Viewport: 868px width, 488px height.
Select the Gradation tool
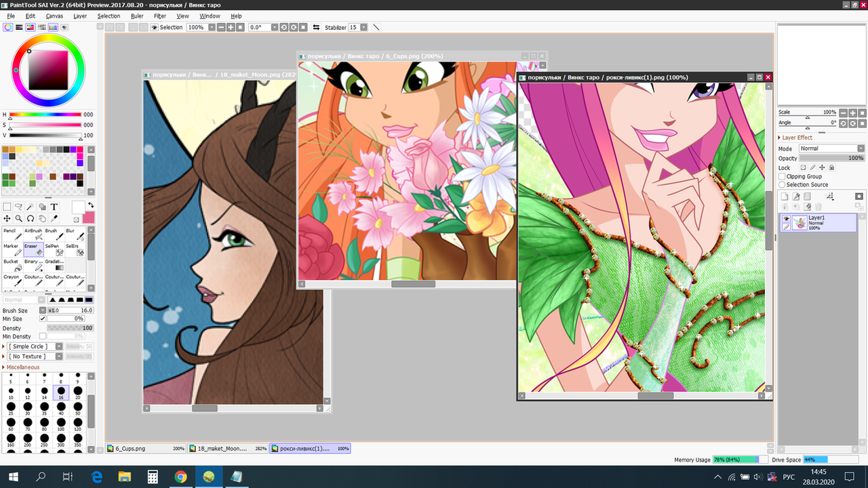click(54, 265)
